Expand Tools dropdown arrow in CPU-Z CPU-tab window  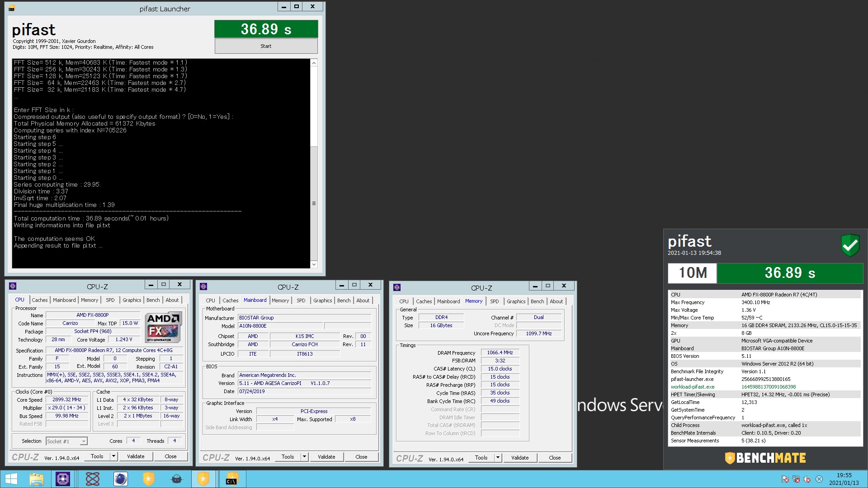114,456
